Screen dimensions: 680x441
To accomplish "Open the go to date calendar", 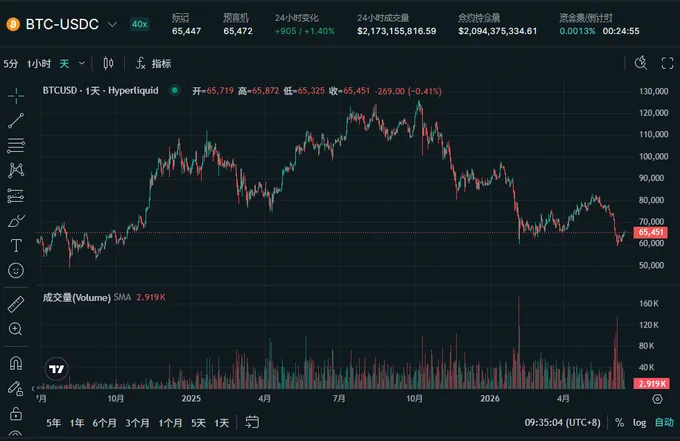I will click(x=252, y=422).
